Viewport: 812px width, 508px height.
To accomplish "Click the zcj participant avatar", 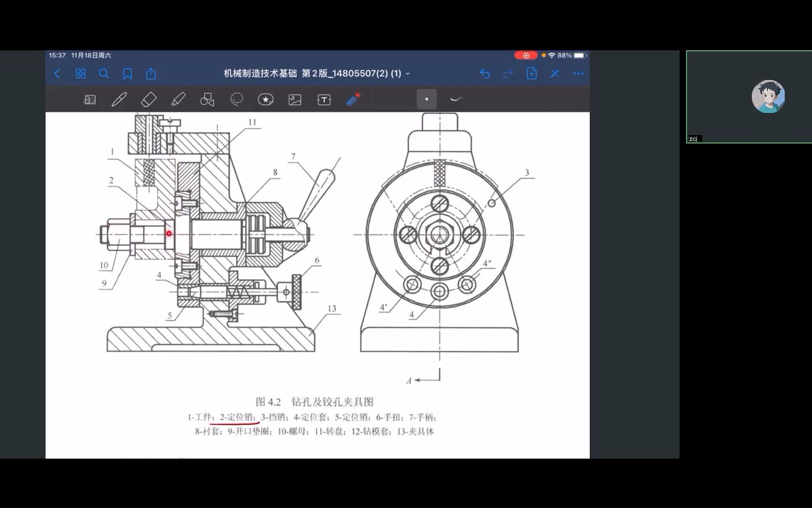I will 768,96.
